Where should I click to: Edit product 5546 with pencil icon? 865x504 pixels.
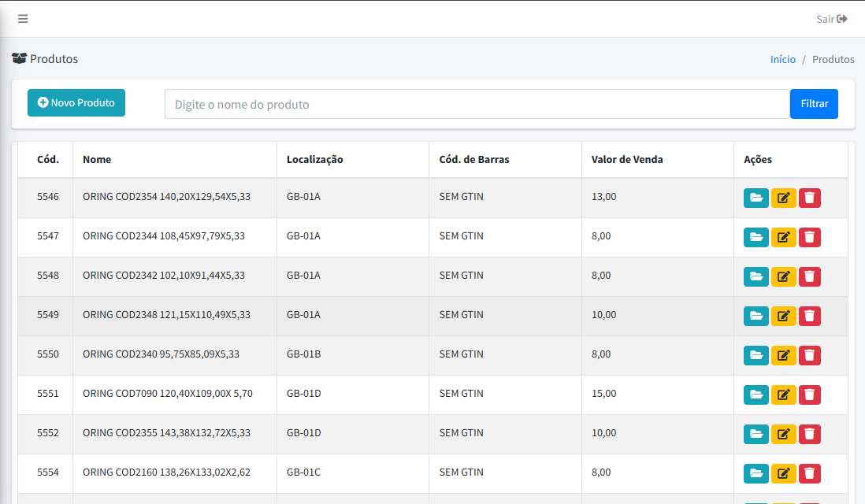tap(783, 198)
